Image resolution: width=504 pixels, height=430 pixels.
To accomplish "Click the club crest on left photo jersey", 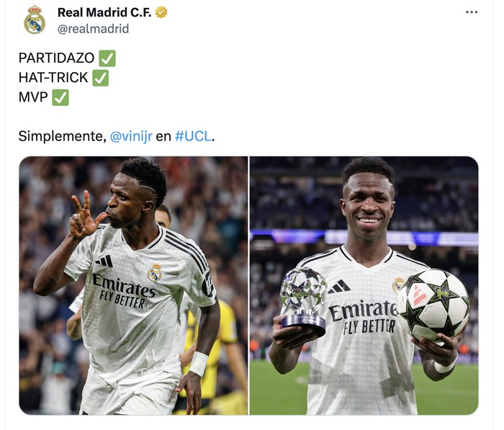I will [x=154, y=272].
